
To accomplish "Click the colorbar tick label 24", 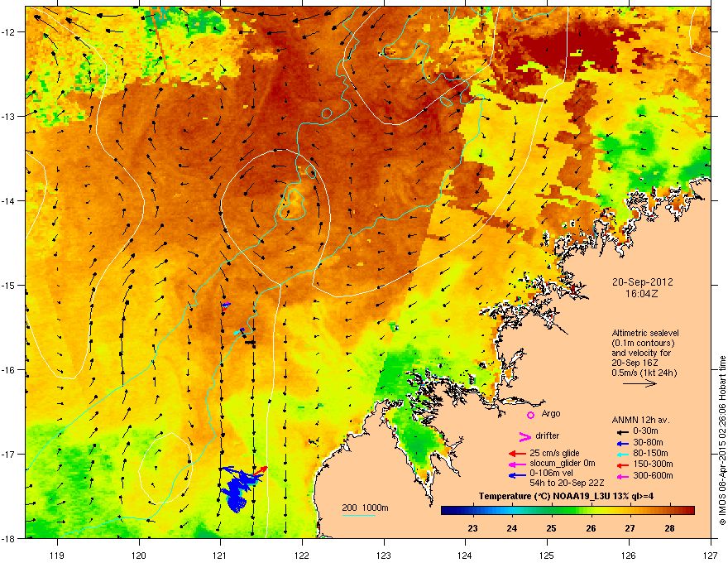I will click(511, 528).
